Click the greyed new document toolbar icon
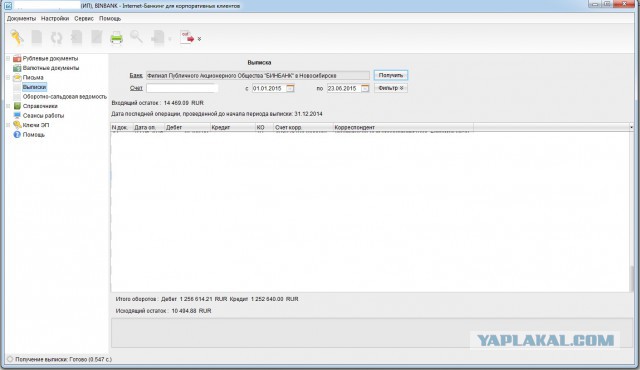This screenshot has width=640, height=370. coord(37,38)
